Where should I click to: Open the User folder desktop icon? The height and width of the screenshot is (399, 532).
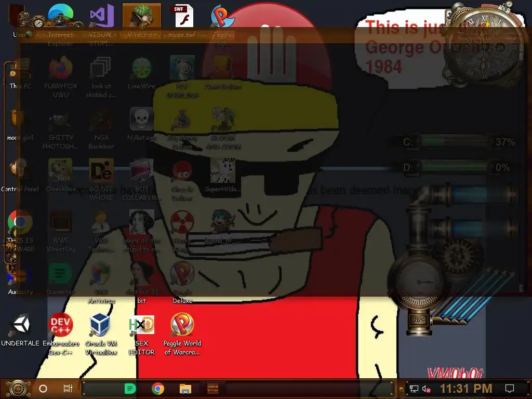(20, 20)
